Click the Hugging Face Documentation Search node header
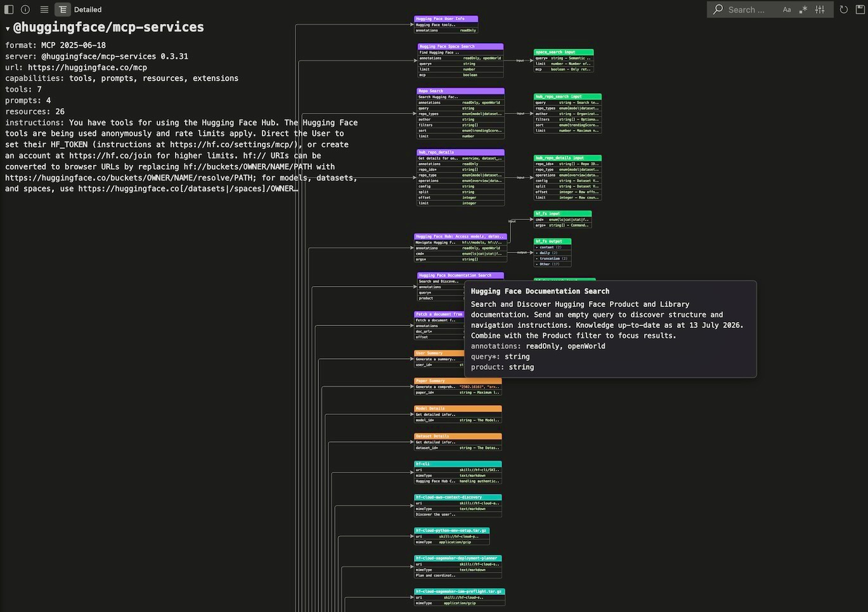 click(460, 275)
